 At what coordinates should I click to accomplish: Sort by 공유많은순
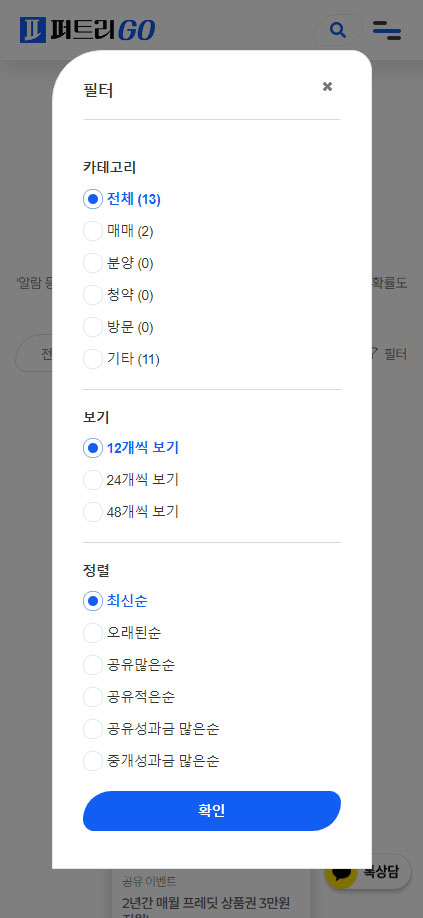129,665
